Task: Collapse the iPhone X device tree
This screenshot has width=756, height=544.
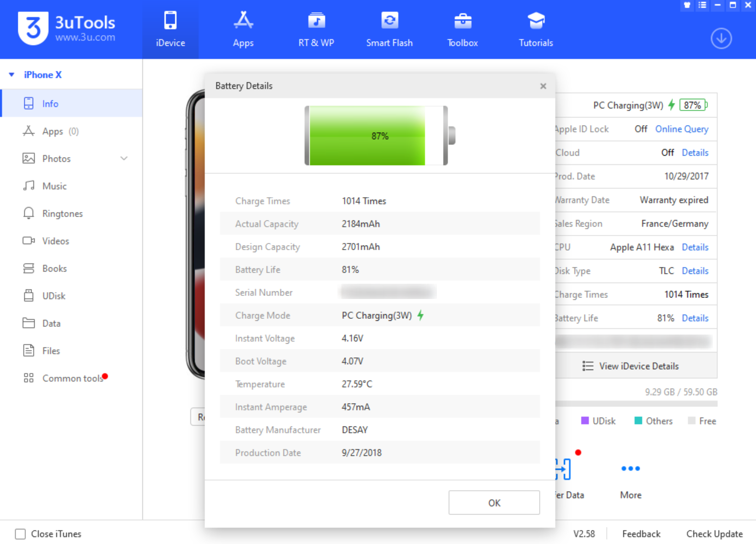Action: [x=12, y=75]
